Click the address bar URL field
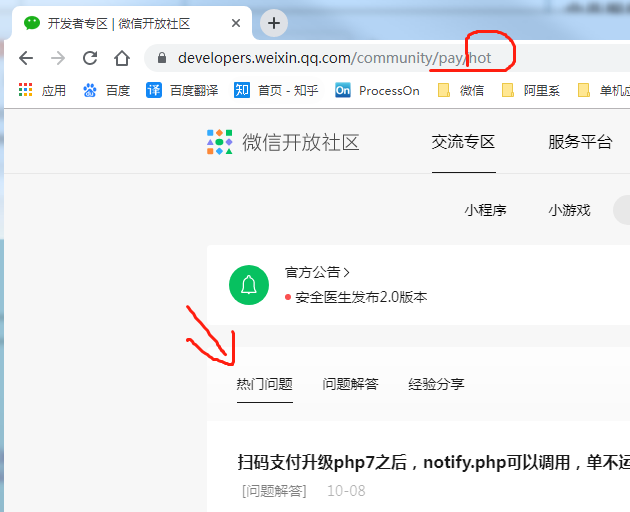 [386, 58]
